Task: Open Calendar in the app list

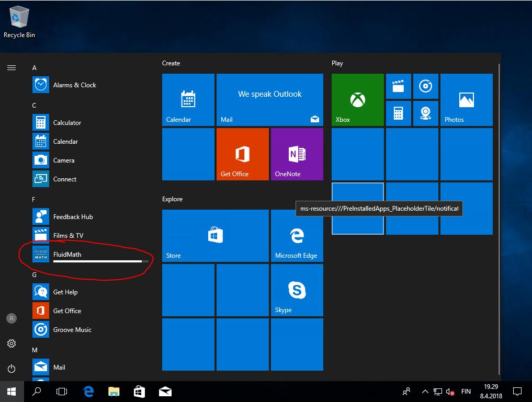Action: click(90, 141)
